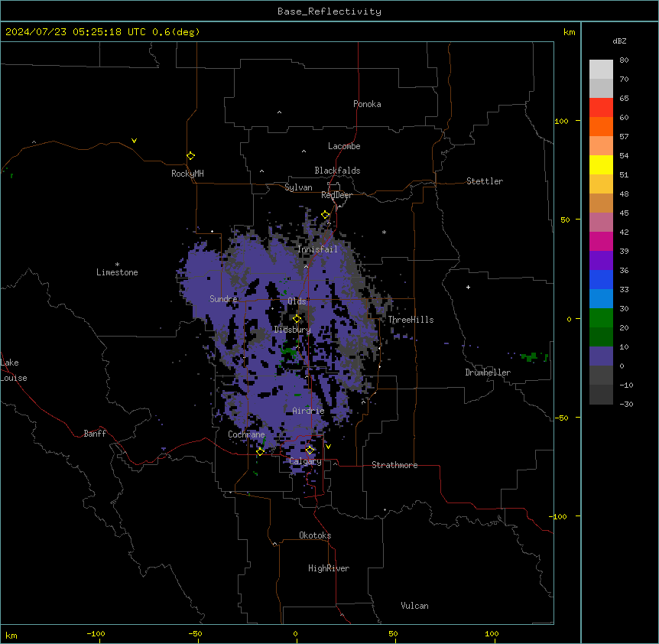Click the Base_Reflectivity title
This screenshot has height=644, width=659.
coord(329,11)
